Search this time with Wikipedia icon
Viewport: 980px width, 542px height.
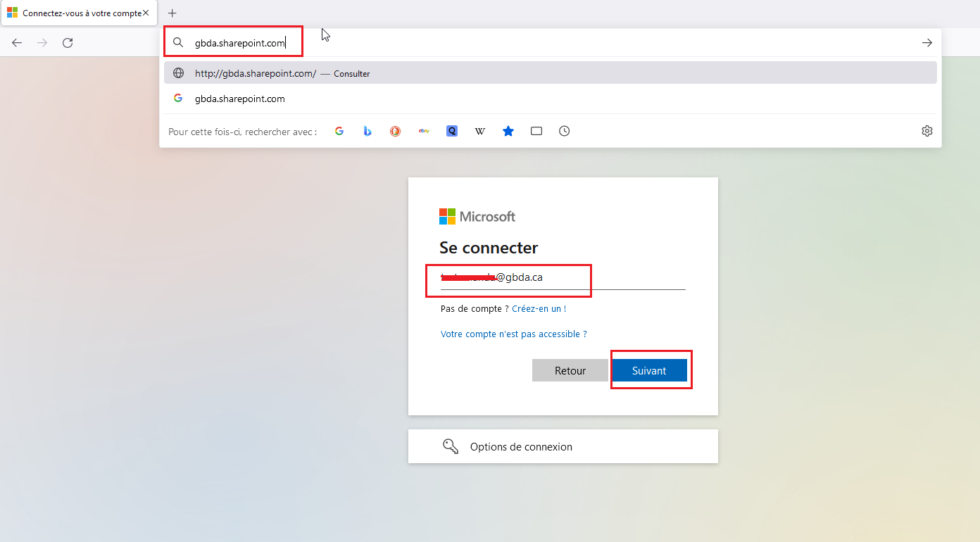(x=480, y=131)
